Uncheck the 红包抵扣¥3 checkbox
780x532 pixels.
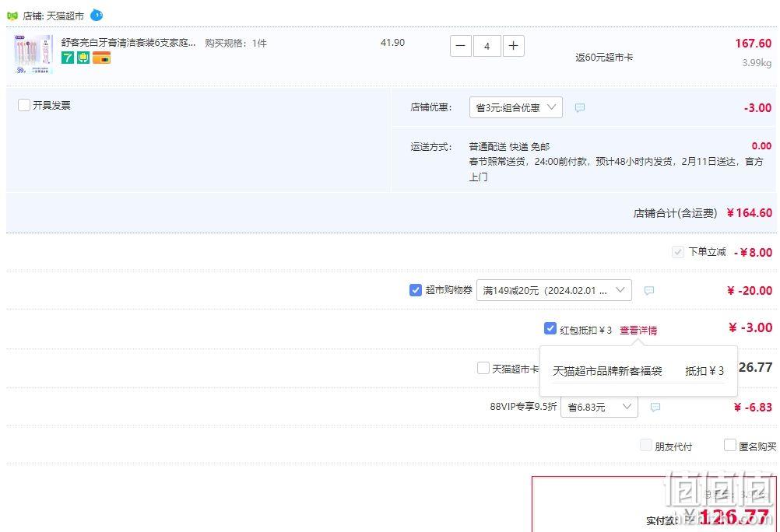tap(550, 329)
